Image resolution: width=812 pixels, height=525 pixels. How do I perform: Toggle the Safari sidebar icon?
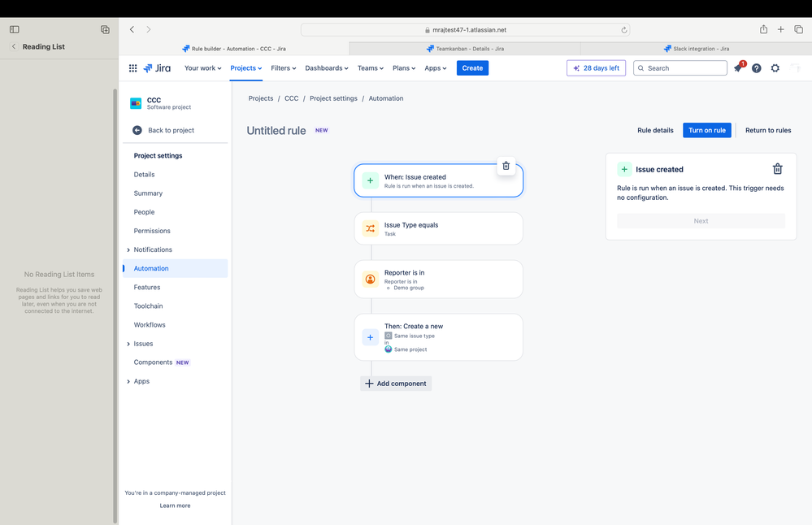click(15, 29)
